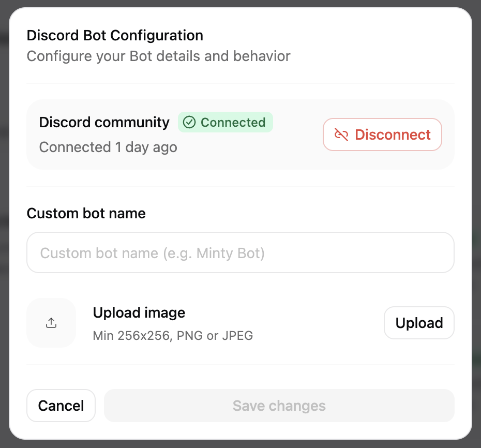Click the 'Configure your Bot details' subtitle
Viewport: 481px width, 448px height.
point(158,56)
